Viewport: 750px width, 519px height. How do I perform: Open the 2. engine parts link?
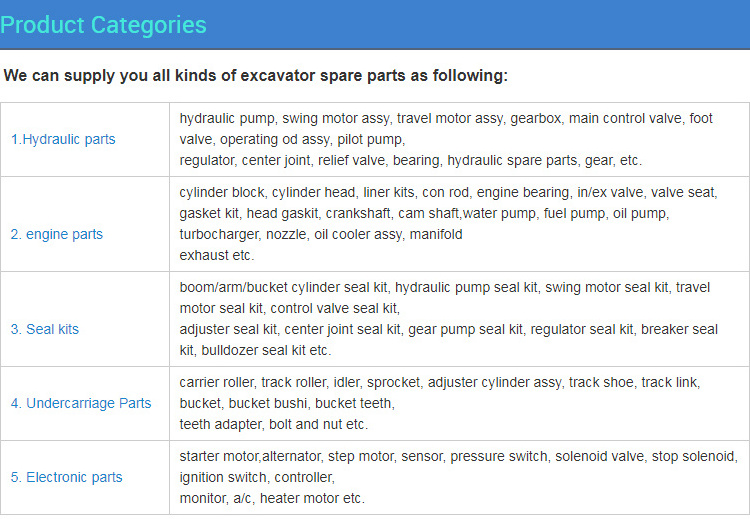(x=57, y=234)
